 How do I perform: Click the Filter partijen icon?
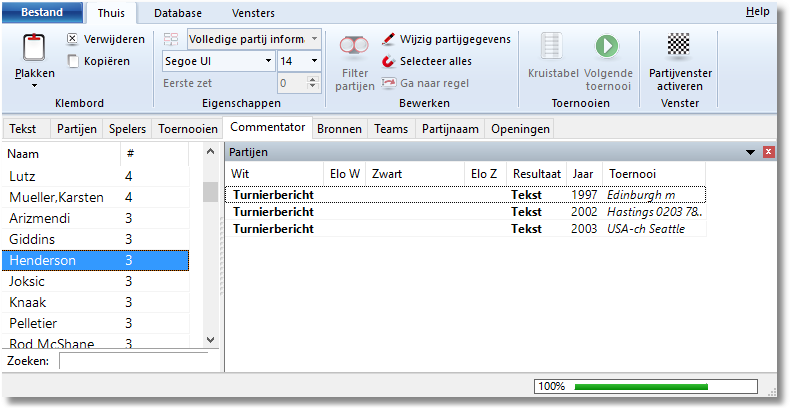pos(354,49)
